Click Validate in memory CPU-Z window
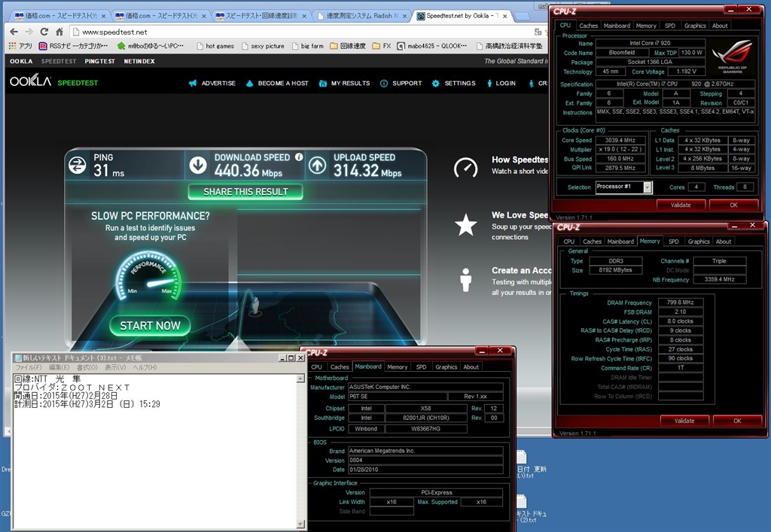 pyautogui.click(x=684, y=421)
